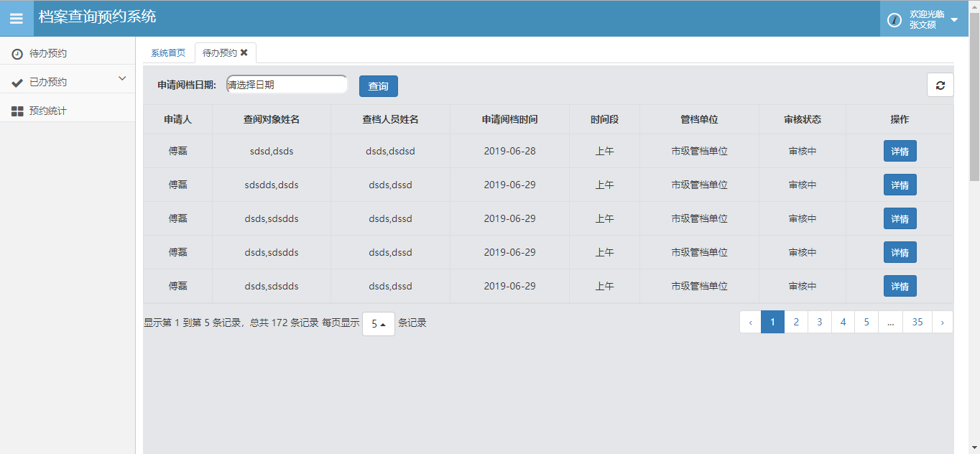
Task: Open records-per-page dropdown
Action: coord(378,324)
